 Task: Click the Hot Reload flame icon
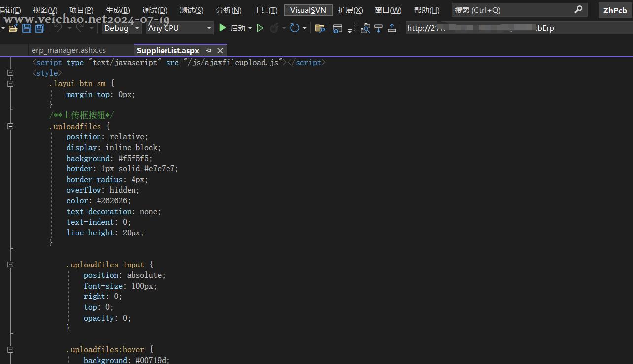pos(274,28)
